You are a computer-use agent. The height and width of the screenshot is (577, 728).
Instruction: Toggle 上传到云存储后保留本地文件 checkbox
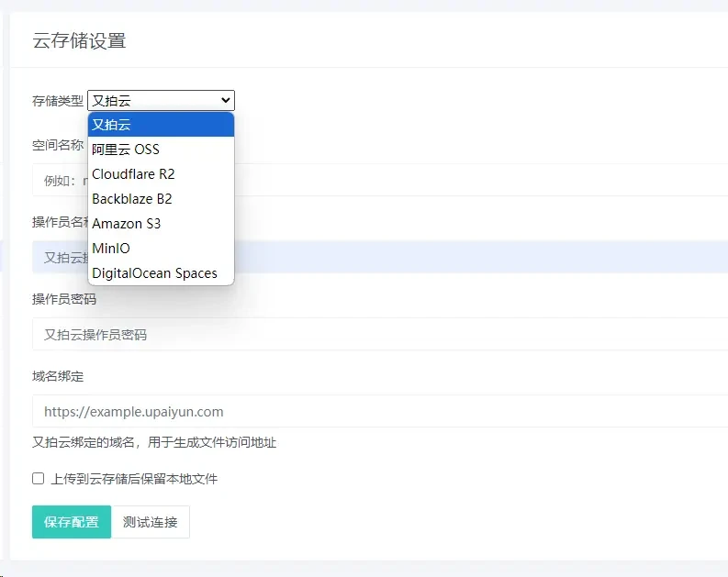[x=38, y=478]
